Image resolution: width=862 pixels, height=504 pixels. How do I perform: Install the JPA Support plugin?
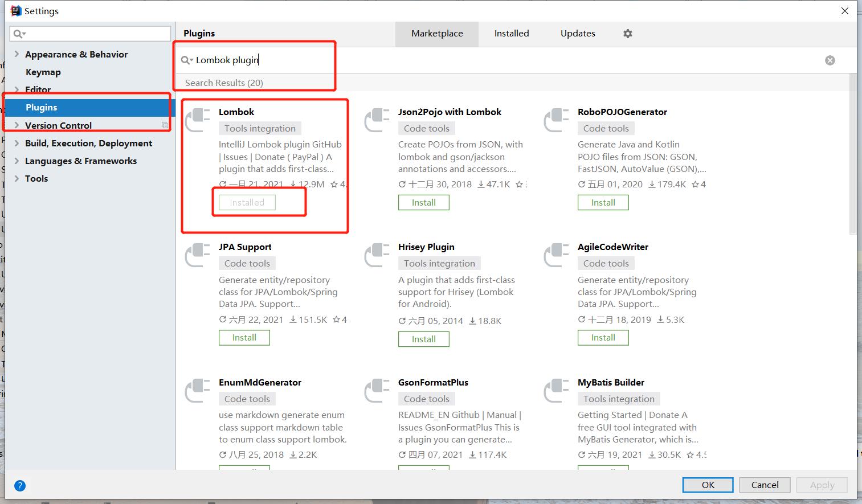pos(244,338)
